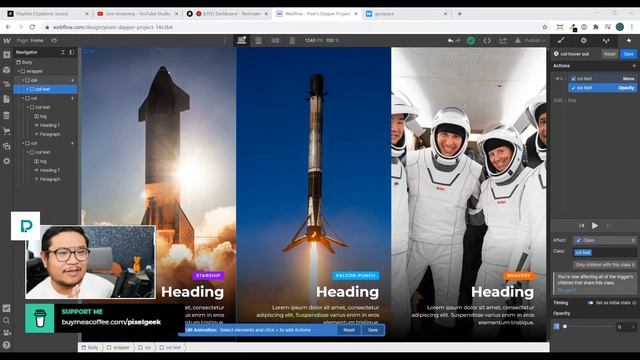This screenshot has height=360, width=640.
Task: Click the green save status check icon
Action: point(471,40)
